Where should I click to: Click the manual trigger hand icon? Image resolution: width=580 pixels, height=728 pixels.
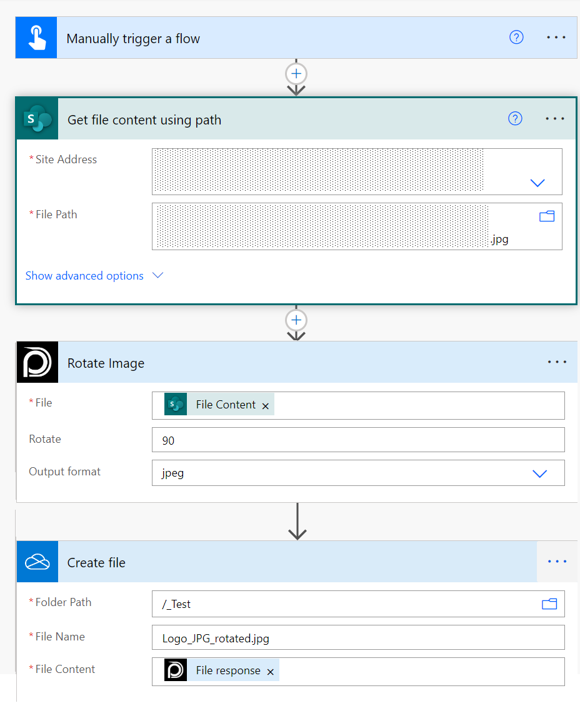(36, 38)
